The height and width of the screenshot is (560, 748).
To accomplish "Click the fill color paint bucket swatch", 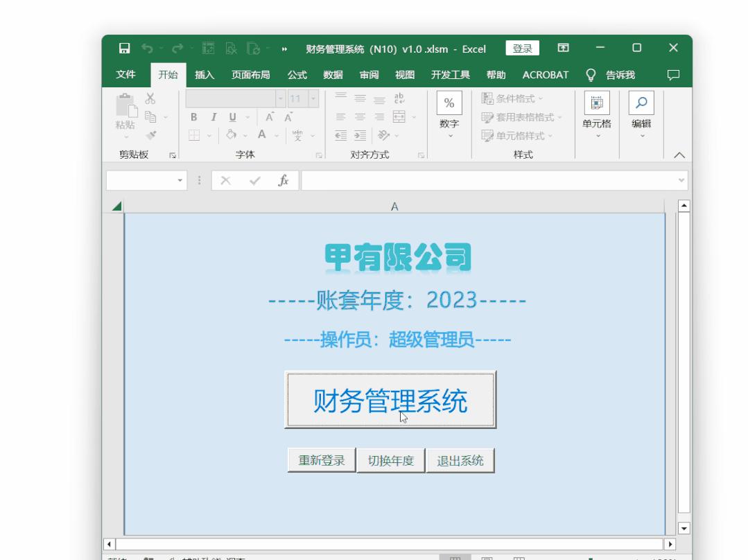I will pyautogui.click(x=232, y=134).
